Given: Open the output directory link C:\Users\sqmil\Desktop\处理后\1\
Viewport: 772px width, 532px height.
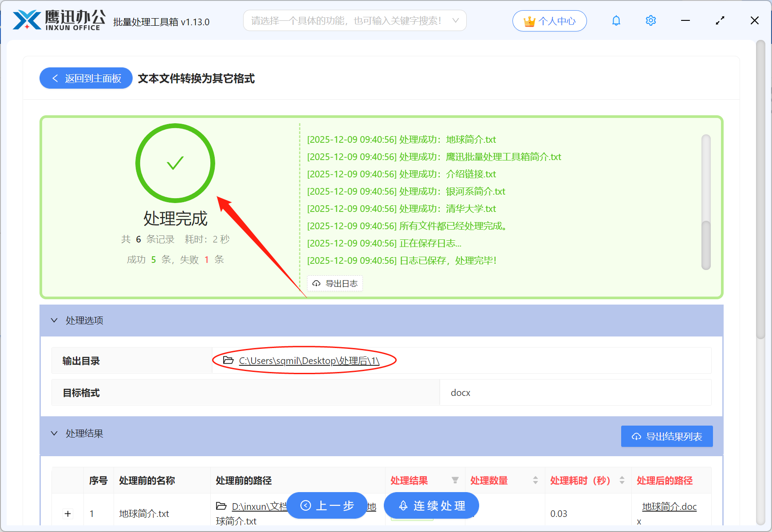Looking at the screenshot, I should pos(308,360).
